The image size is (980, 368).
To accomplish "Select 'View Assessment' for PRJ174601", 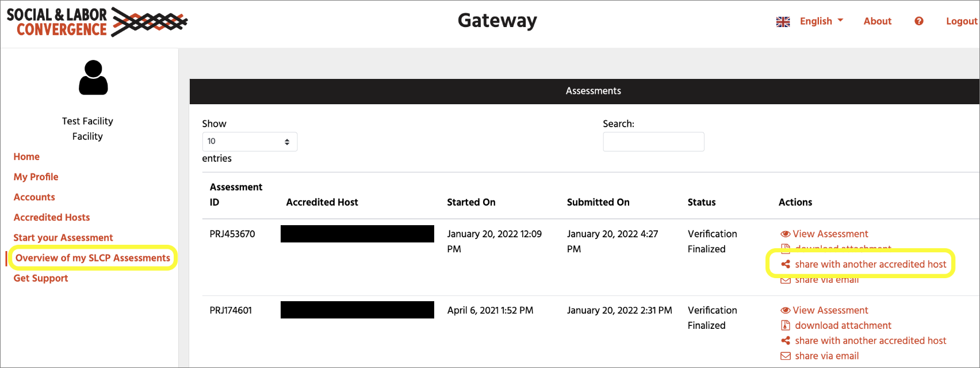I will 830,310.
